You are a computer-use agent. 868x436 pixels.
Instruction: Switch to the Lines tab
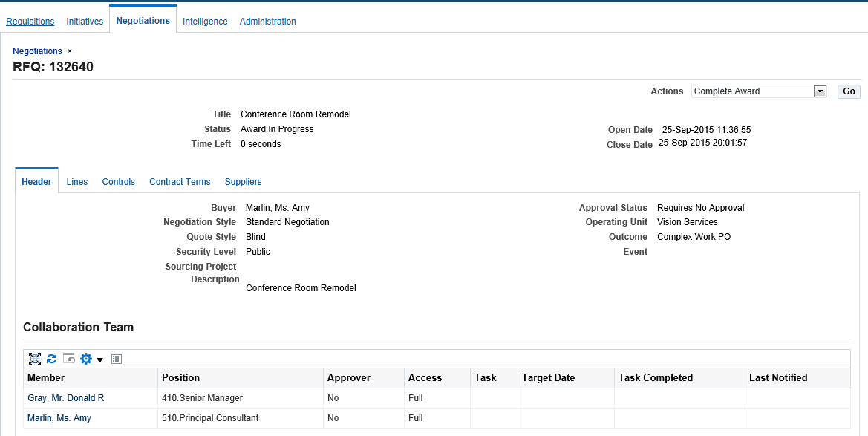click(x=77, y=182)
